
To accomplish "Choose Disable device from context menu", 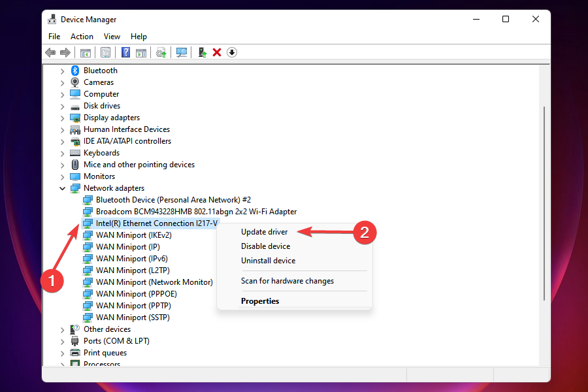I will click(x=265, y=246).
